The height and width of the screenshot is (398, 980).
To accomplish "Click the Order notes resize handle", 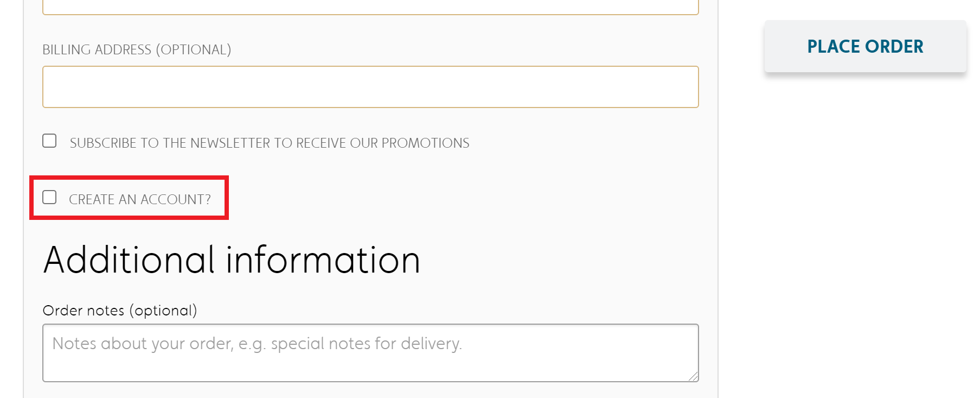I will coord(693,376).
